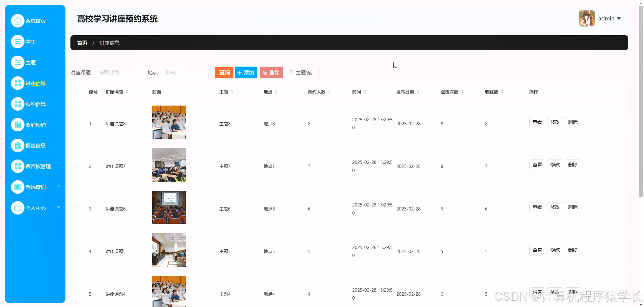The height and width of the screenshot is (307, 644).
Task: Expand the 个人中心 submenu
Action: click(x=36, y=207)
